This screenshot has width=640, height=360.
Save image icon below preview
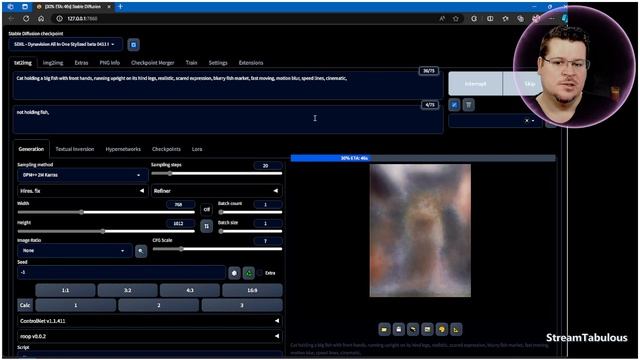[398, 329]
